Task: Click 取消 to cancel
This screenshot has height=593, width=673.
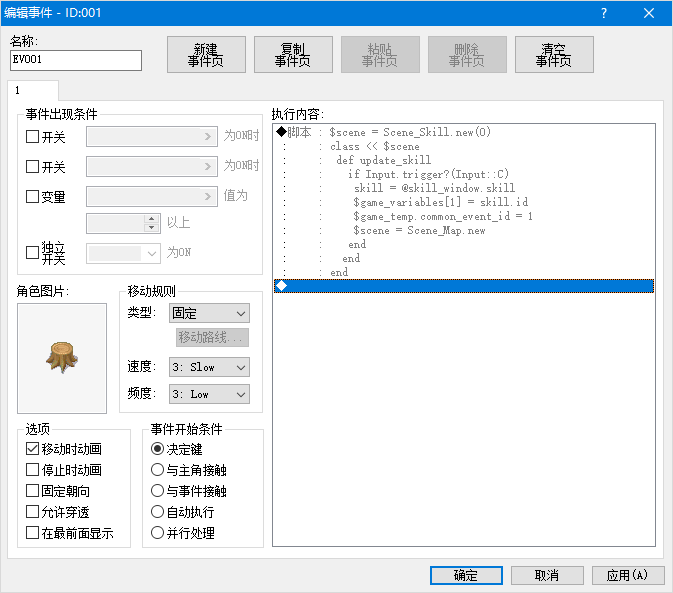Action: [x=547, y=575]
